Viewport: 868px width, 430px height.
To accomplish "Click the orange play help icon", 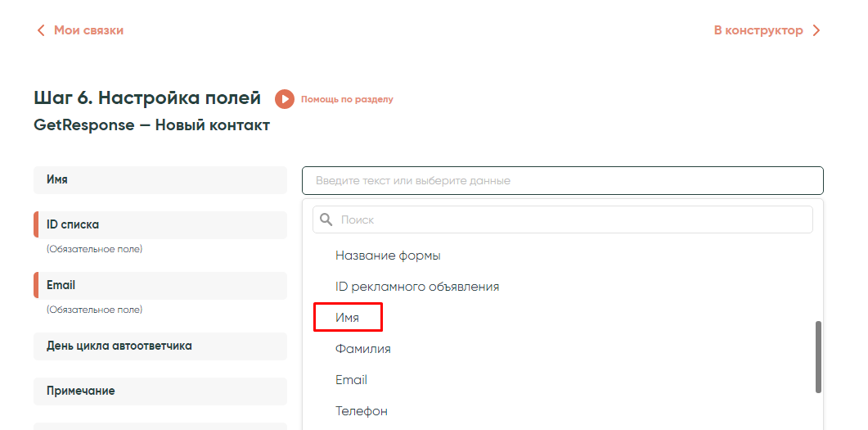I will (284, 99).
